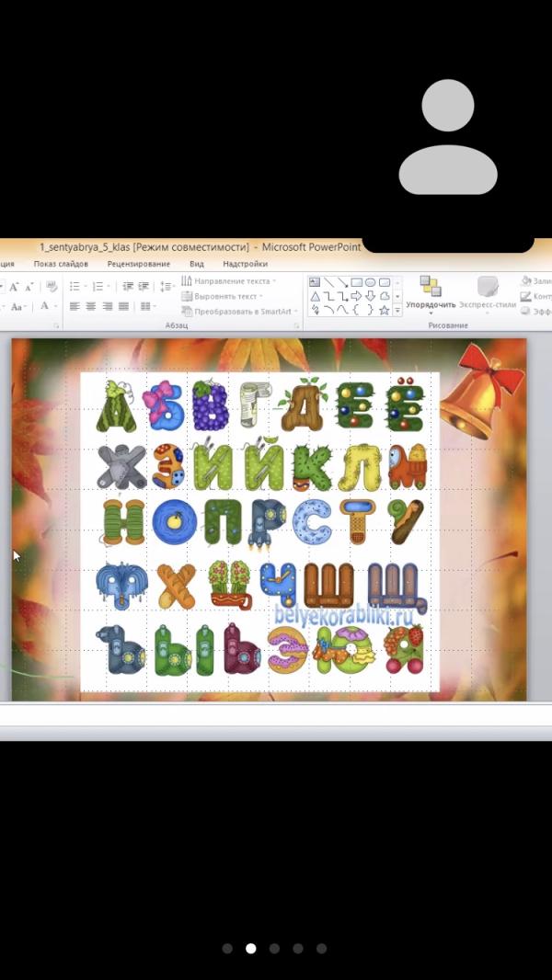
Task: Open the Вид tab
Action: point(196,264)
